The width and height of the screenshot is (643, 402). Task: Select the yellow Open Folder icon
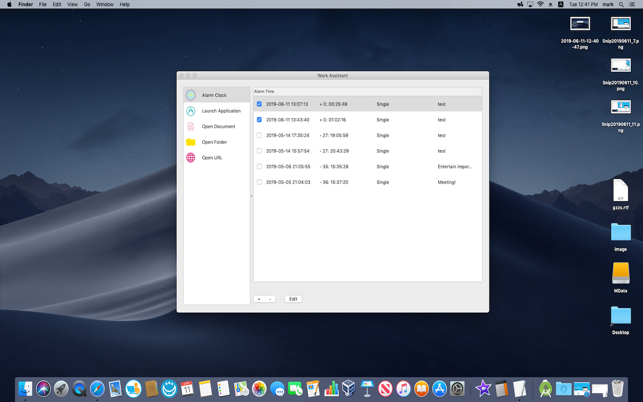tap(191, 142)
